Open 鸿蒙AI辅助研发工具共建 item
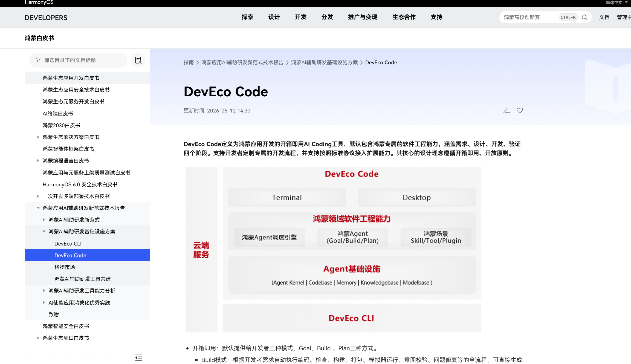Viewport: 631px width, 364px height. (x=87, y=279)
